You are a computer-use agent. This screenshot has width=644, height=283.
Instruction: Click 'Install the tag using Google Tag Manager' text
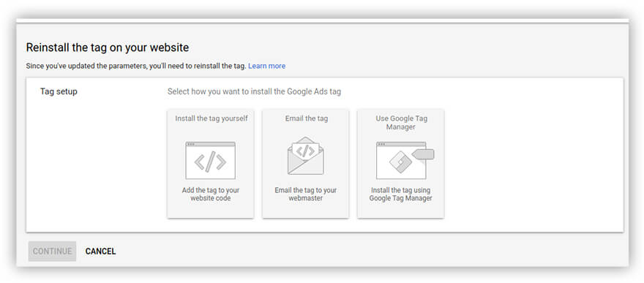(401, 194)
